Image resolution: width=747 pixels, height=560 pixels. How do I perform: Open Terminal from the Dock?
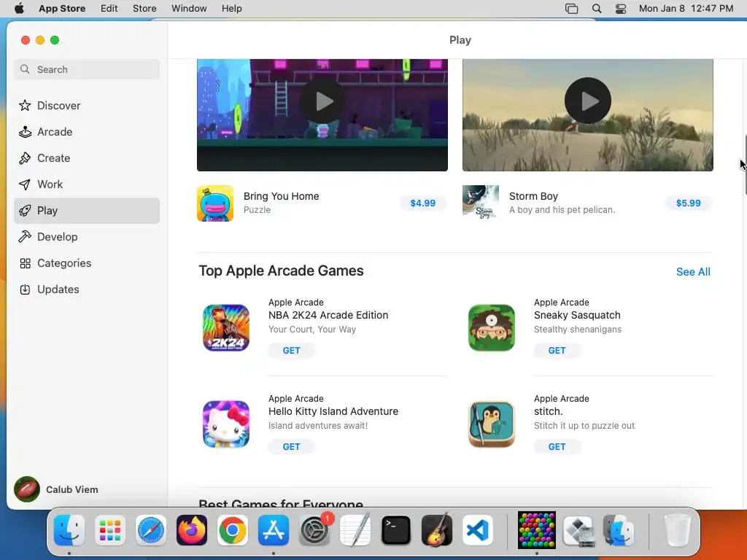point(396,530)
